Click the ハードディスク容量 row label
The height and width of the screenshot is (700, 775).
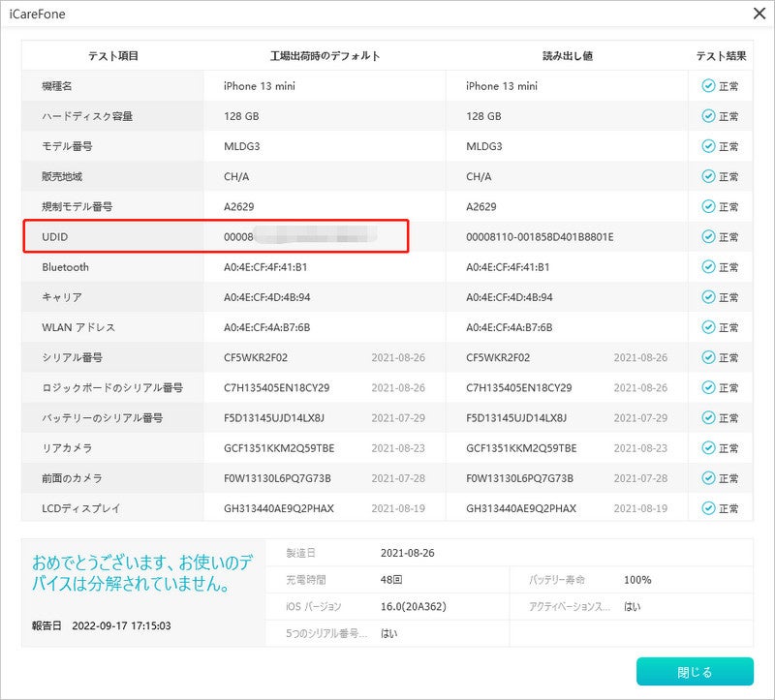(87, 116)
